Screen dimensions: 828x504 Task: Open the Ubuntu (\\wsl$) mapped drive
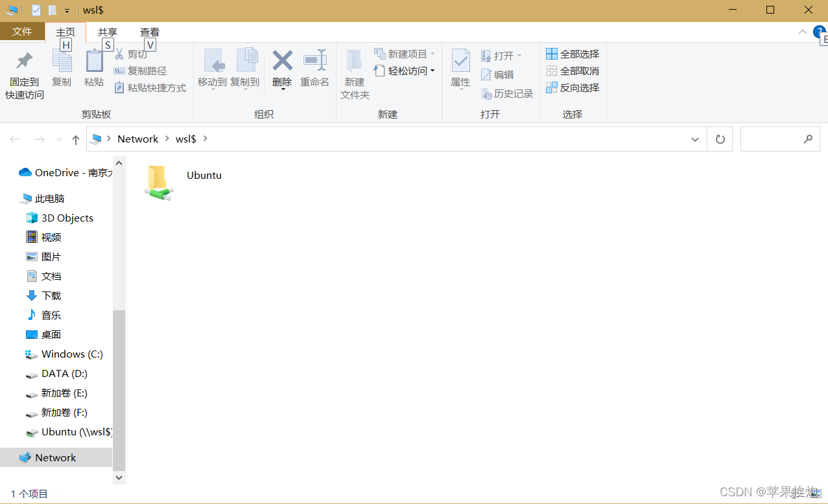pos(69,431)
